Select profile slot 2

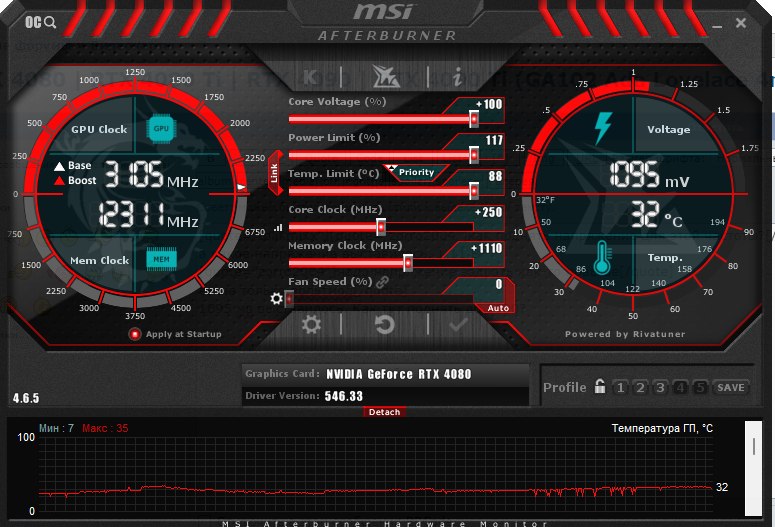[640, 388]
